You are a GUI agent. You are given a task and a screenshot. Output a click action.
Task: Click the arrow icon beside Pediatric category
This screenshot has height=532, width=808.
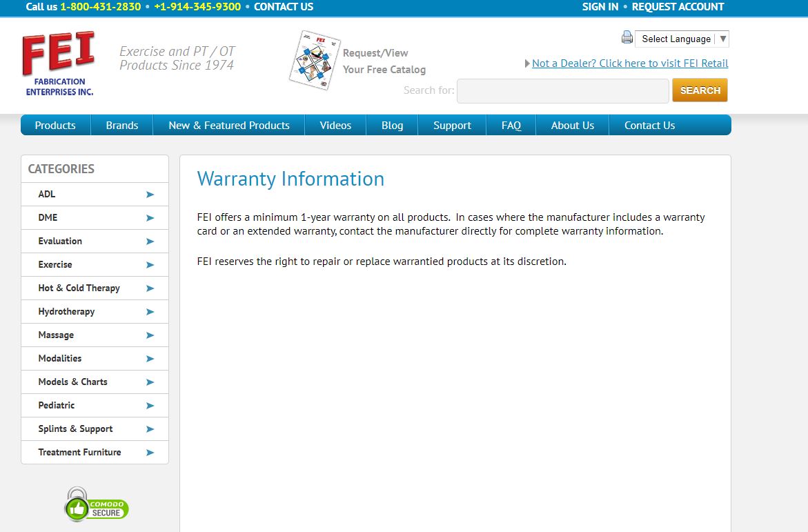click(150, 406)
